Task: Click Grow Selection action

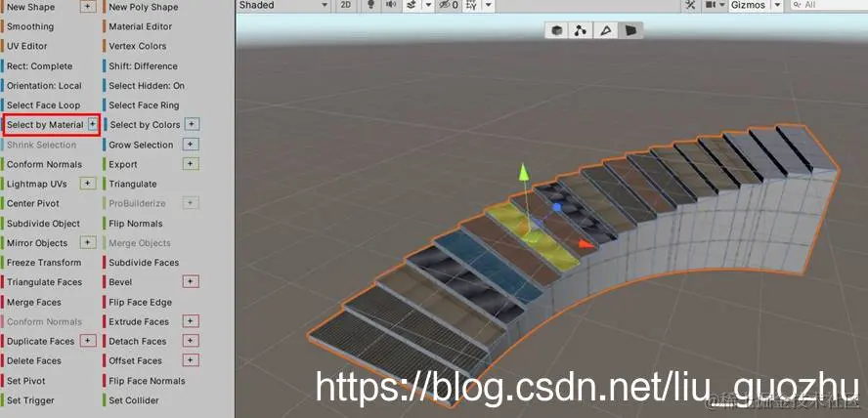Action: tap(141, 145)
